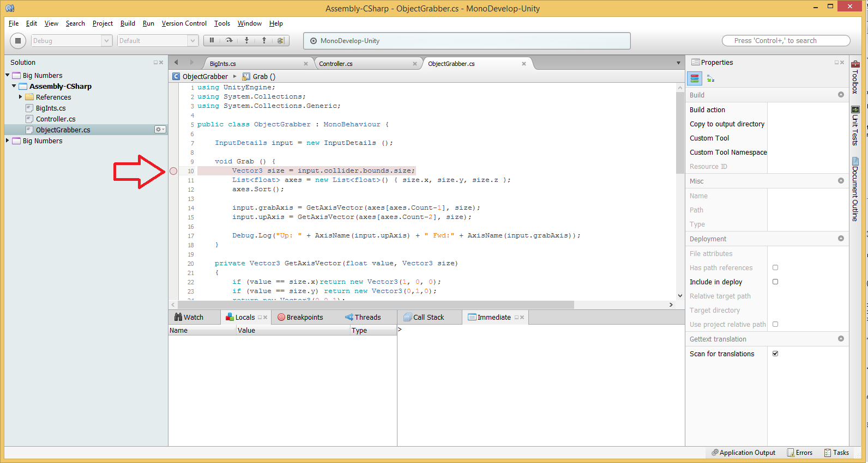This screenshot has width=868, height=463.
Task: Toggle the Has path references checkbox
Action: click(775, 268)
